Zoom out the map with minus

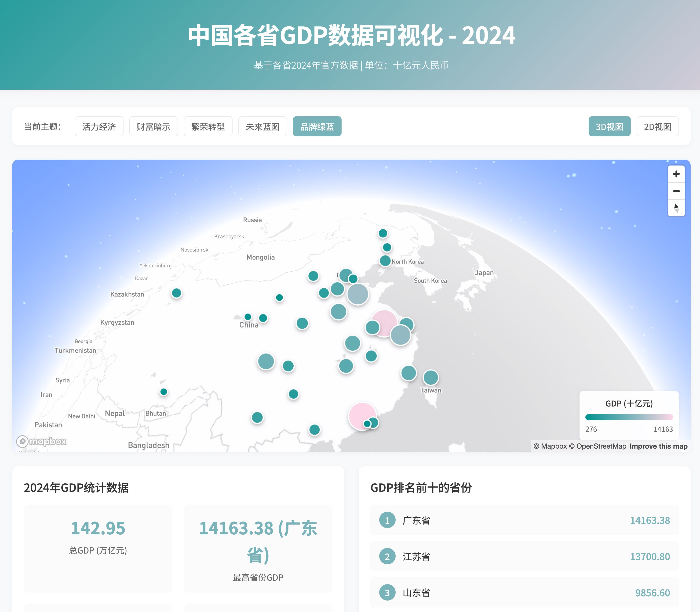coord(676,191)
